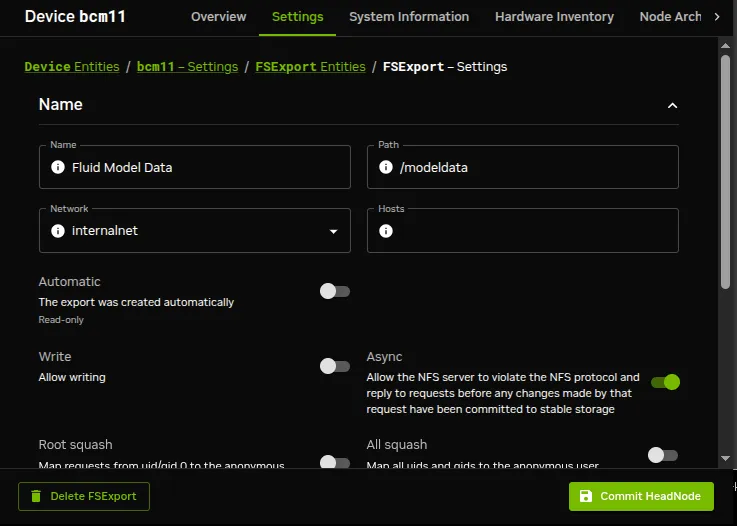Click the info icon in Network field
The height and width of the screenshot is (526, 737).
58,231
